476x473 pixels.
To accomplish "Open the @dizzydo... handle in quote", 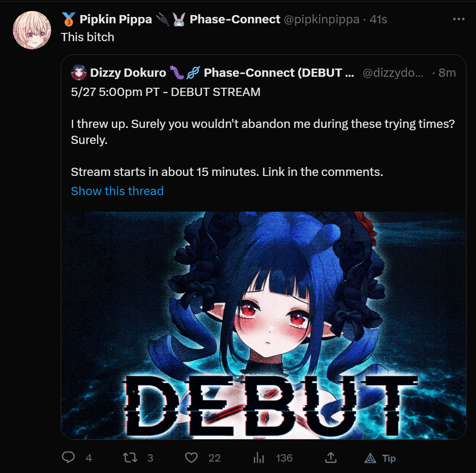I will coord(393,73).
